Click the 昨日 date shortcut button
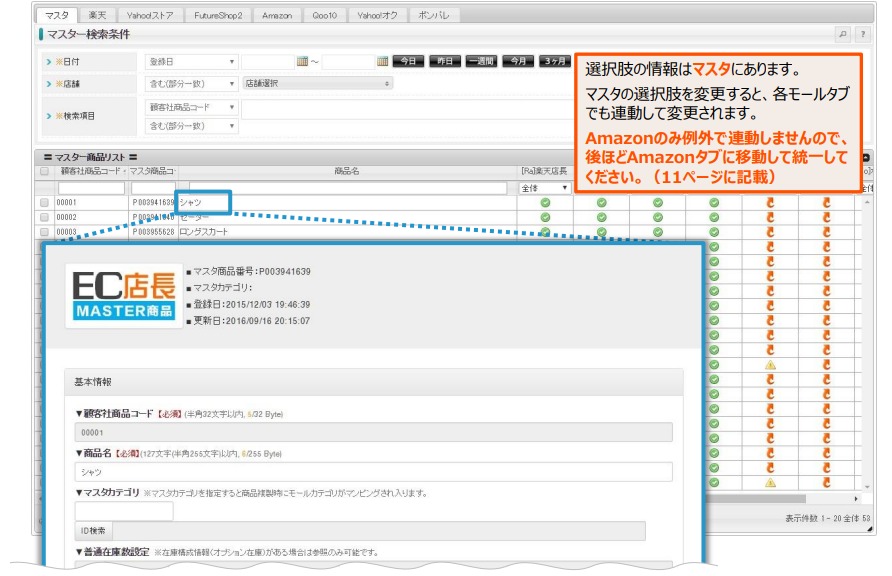The image size is (892, 576). [444, 61]
